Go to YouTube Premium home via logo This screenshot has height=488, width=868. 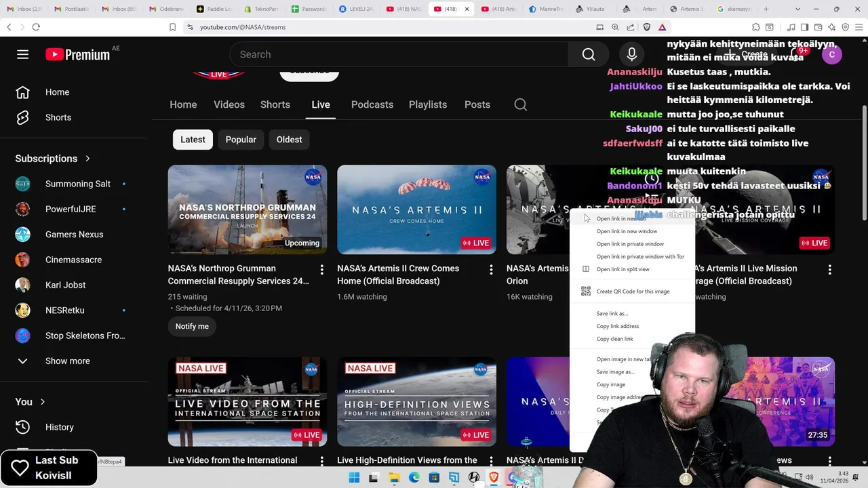click(x=77, y=54)
